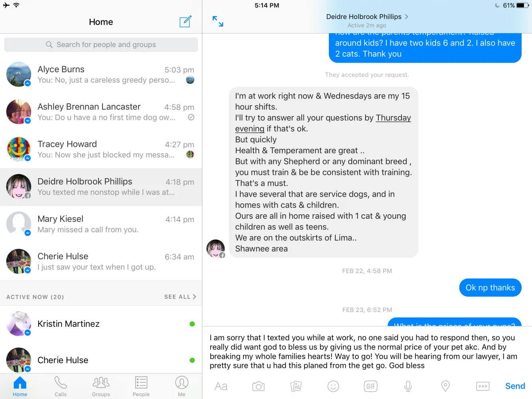Compose a new message with pencil icon
This screenshot has width=532, height=399.
(186, 22)
